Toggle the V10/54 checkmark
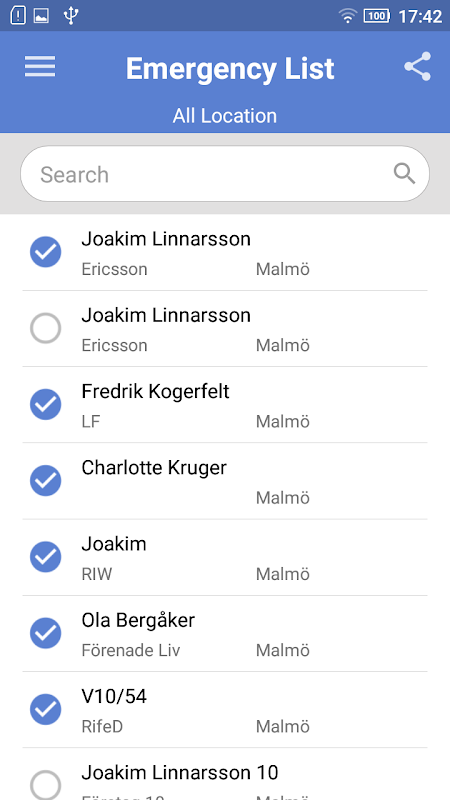Viewport: 450px width, 800px height. [x=45, y=709]
